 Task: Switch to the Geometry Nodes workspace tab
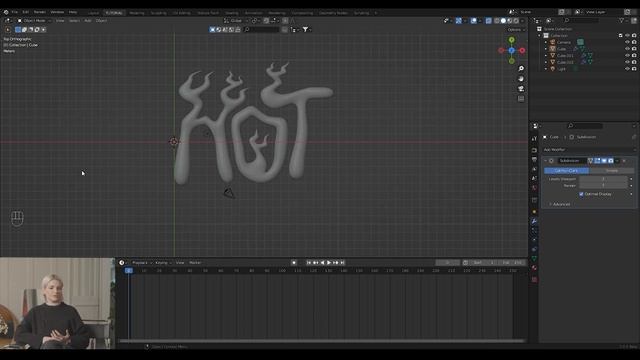coord(333,13)
